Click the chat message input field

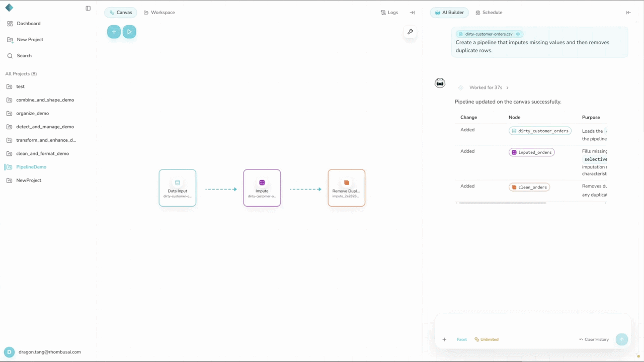[533, 324]
